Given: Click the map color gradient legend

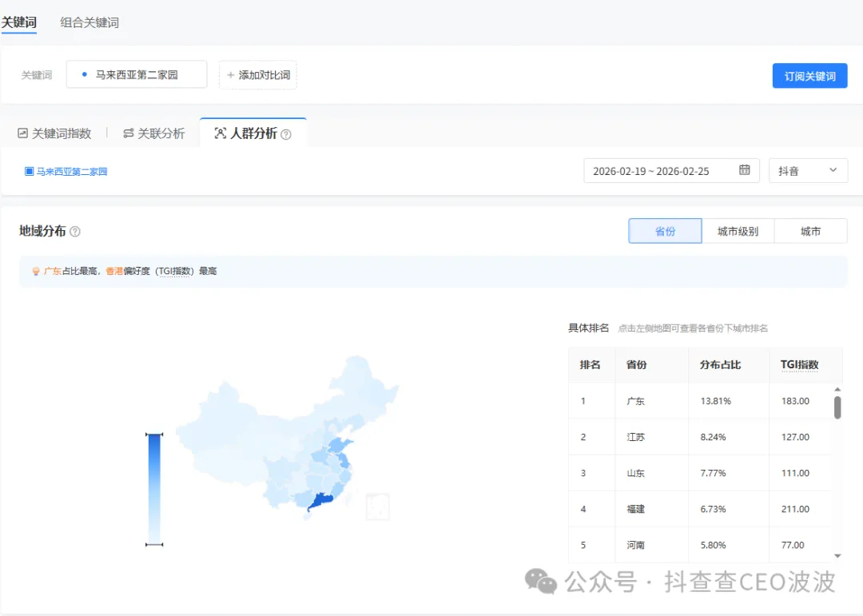Looking at the screenshot, I should pos(153,489).
